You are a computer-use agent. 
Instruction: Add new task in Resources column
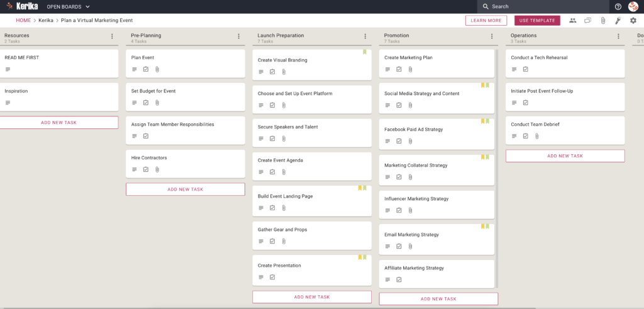58,123
